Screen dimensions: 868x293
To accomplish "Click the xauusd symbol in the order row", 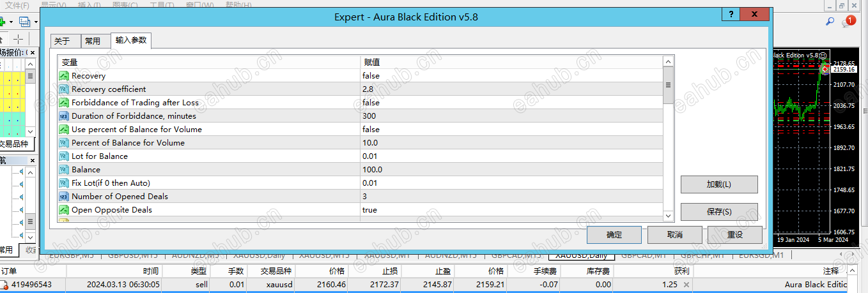I will [279, 285].
